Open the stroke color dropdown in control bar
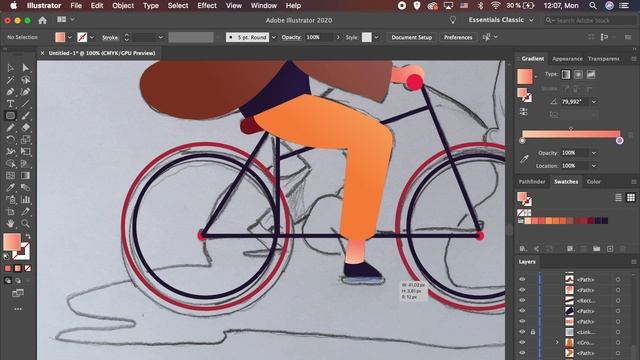Screen dimensions: 640x360 pos(92,37)
